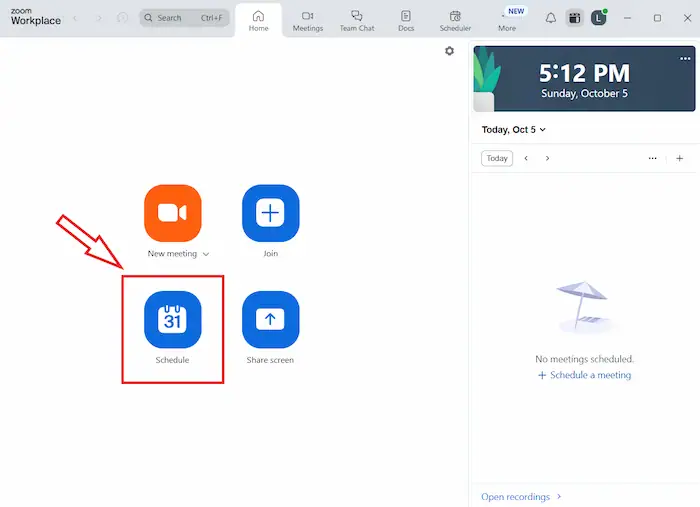Open the Team Chat tab
The image size is (700, 507).
(x=356, y=21)
